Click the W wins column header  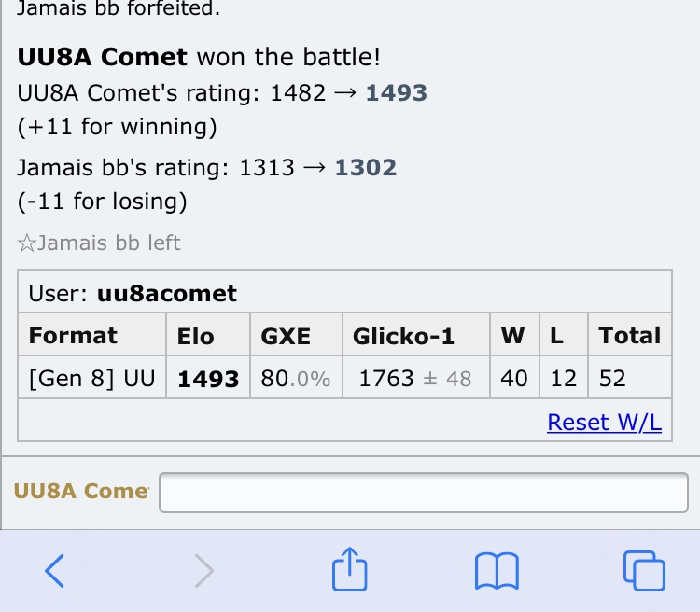pyautogui.click(x=512, y=336)
